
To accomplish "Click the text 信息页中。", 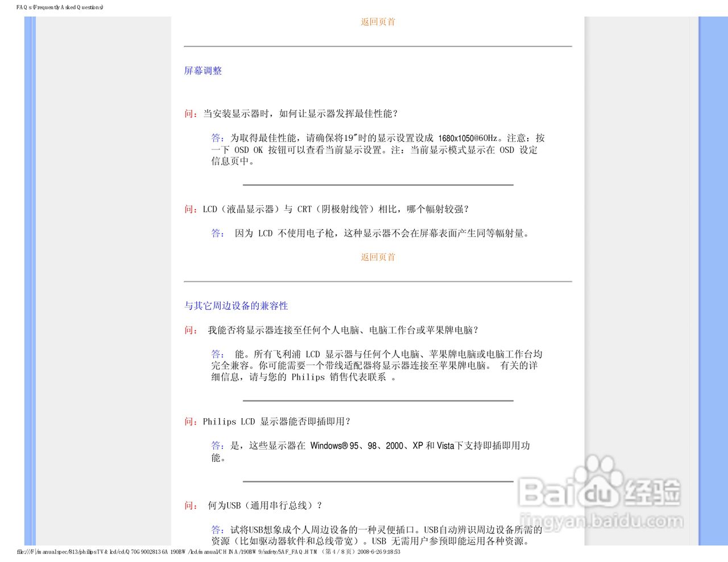I will click(233, 161).
